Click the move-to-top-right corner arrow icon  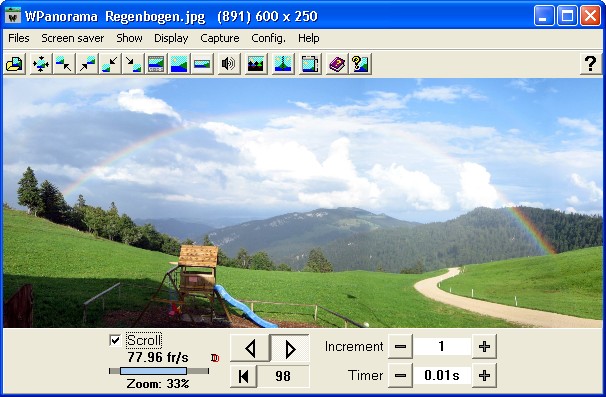coord(87,64)
